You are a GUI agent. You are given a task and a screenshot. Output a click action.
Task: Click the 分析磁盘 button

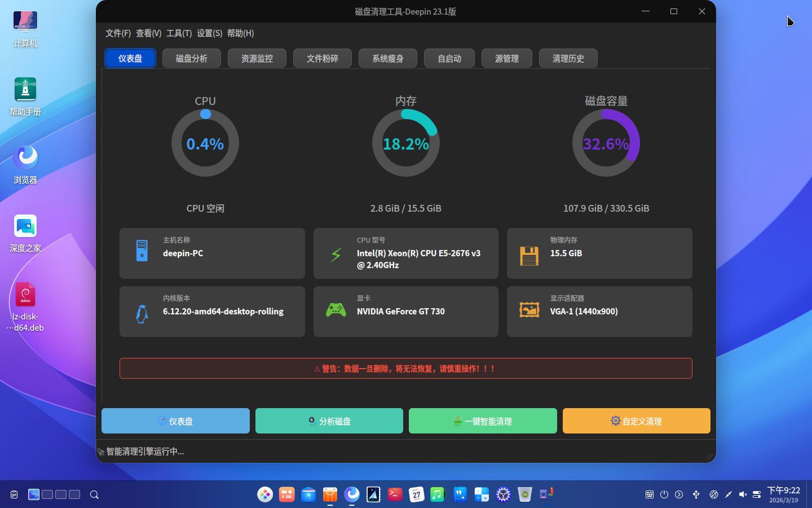coord(329,421)
